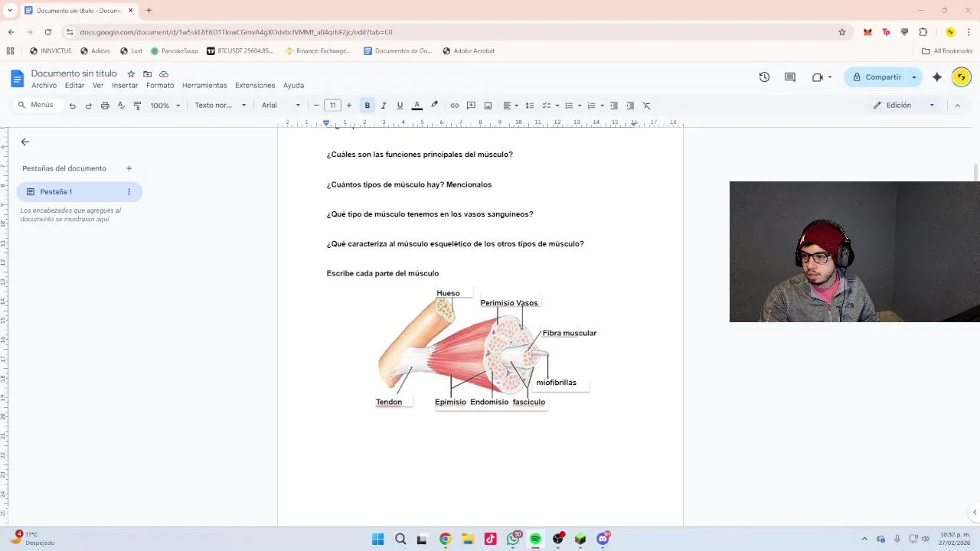
Task: Add new tab with plus icon
Action: click(x=129, y=168)
